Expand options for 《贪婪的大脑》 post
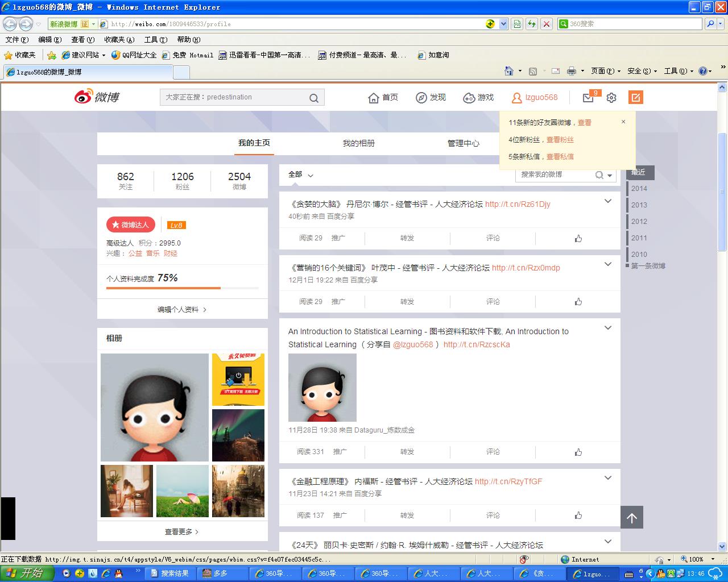728x582 pixels. point(608,201)
